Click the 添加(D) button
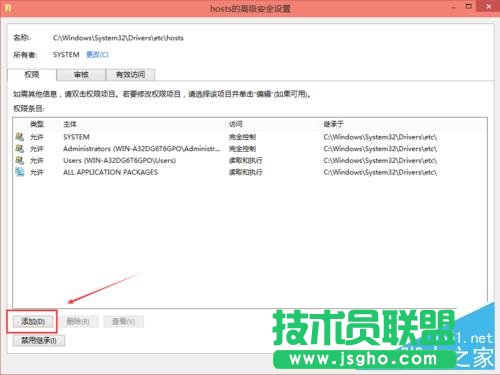 tap(33, 322)
